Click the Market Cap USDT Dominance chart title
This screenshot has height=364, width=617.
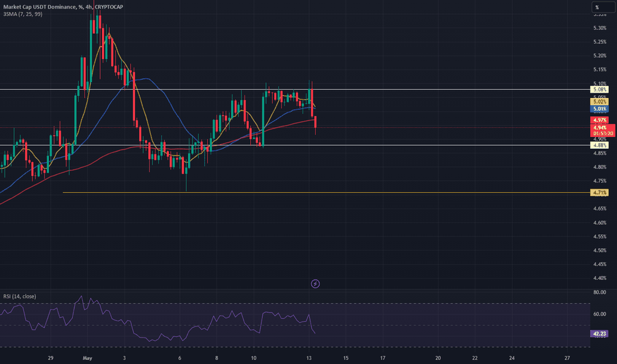tap(63, 7)
